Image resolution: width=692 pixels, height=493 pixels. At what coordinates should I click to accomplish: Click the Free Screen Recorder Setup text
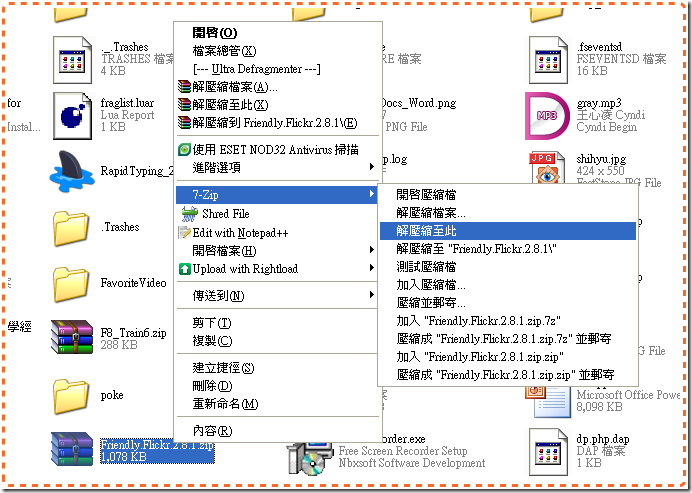click(x=403, y=451)
